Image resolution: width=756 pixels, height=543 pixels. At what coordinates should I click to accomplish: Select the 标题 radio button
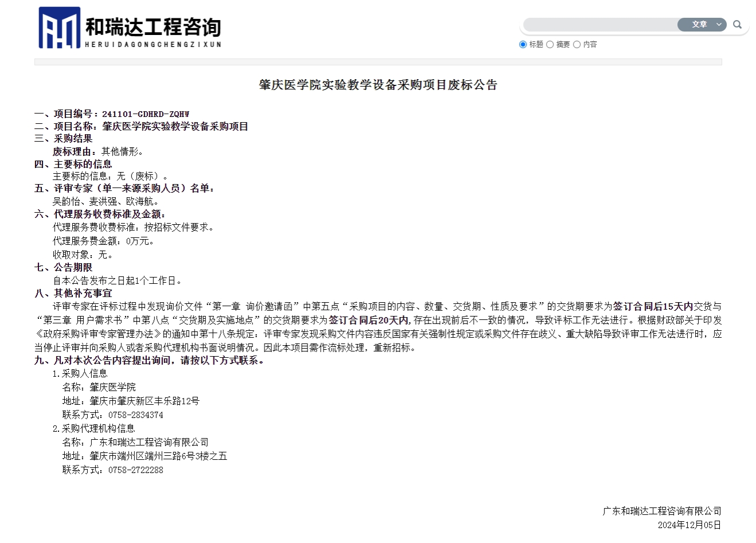[523, 44]
